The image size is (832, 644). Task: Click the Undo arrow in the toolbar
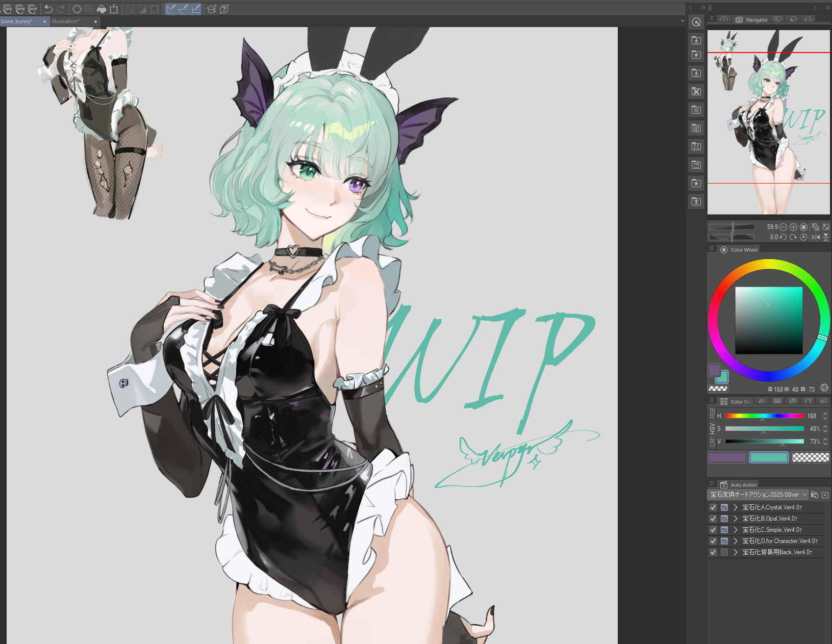click(48, 9)
